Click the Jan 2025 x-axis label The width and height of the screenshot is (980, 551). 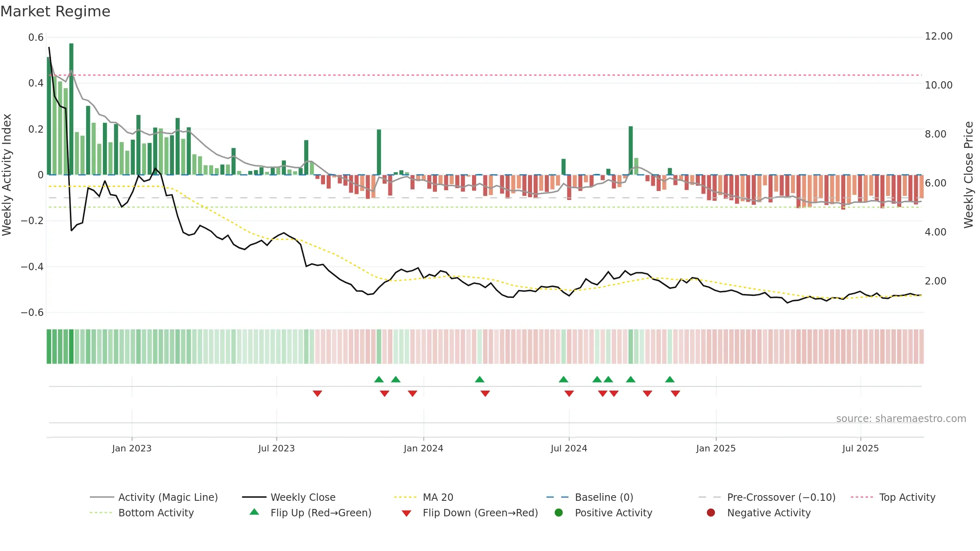(716, 448)
